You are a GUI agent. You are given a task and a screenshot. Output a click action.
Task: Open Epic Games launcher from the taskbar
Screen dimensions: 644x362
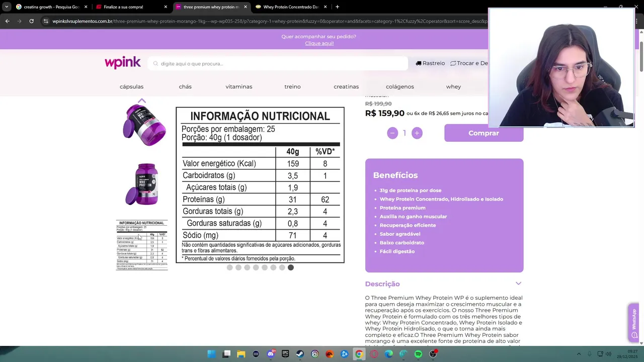point(285,354)
